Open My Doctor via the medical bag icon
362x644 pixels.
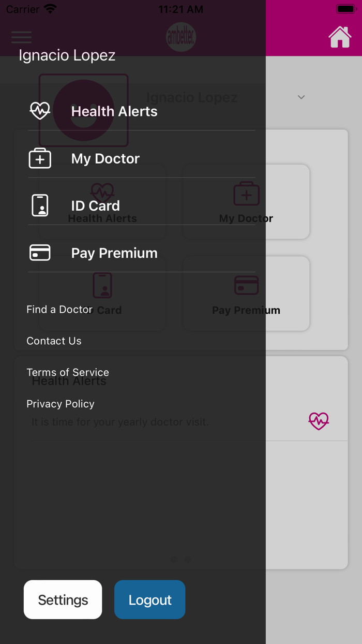[x=40, y=158]
